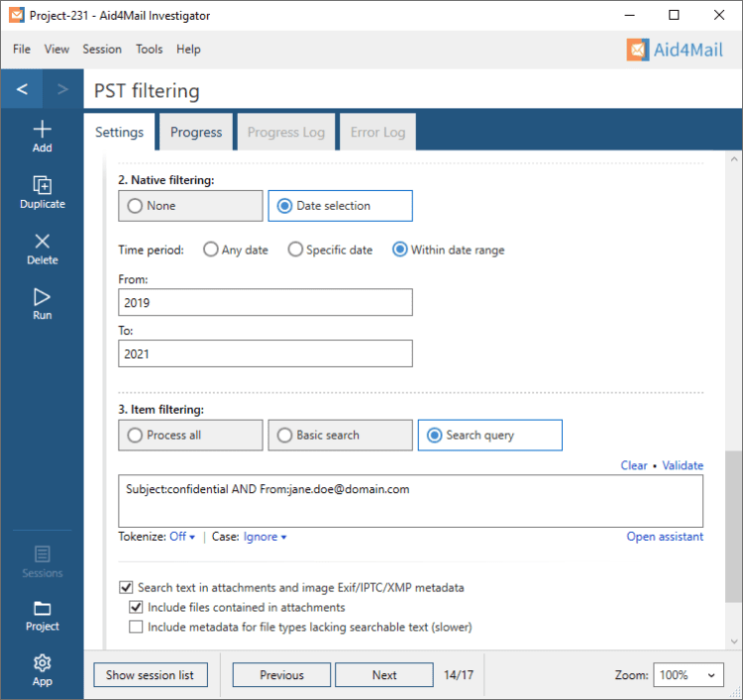Open the View menu
This screenshot has width=743, height=700.
click(x=56, y=50)
